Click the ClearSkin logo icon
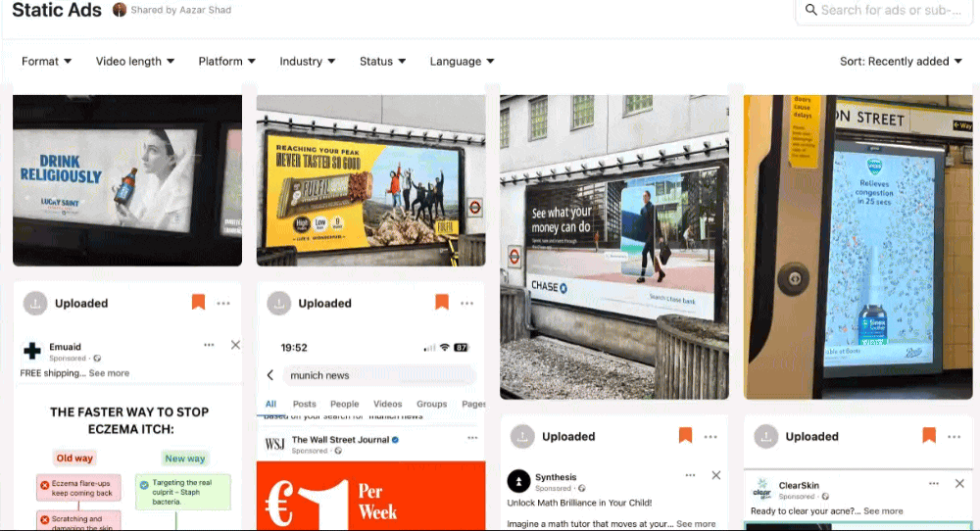The height and width of the screenshot is (531, 980). (761, 489)
